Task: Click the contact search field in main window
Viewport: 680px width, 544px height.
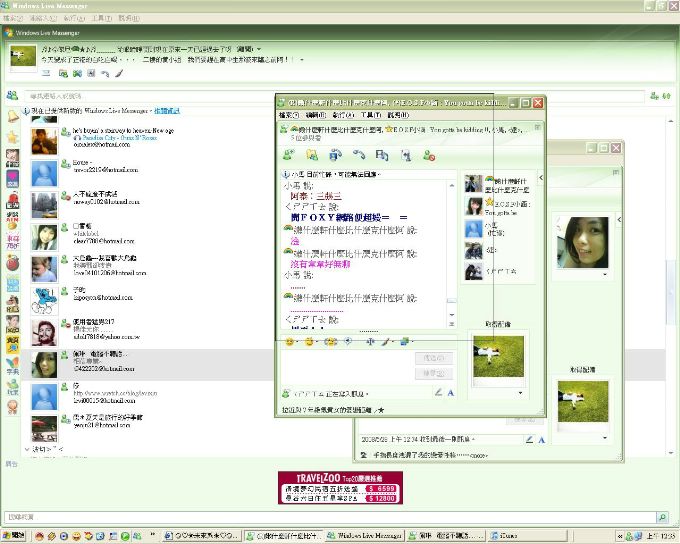Action: (334, 96)
